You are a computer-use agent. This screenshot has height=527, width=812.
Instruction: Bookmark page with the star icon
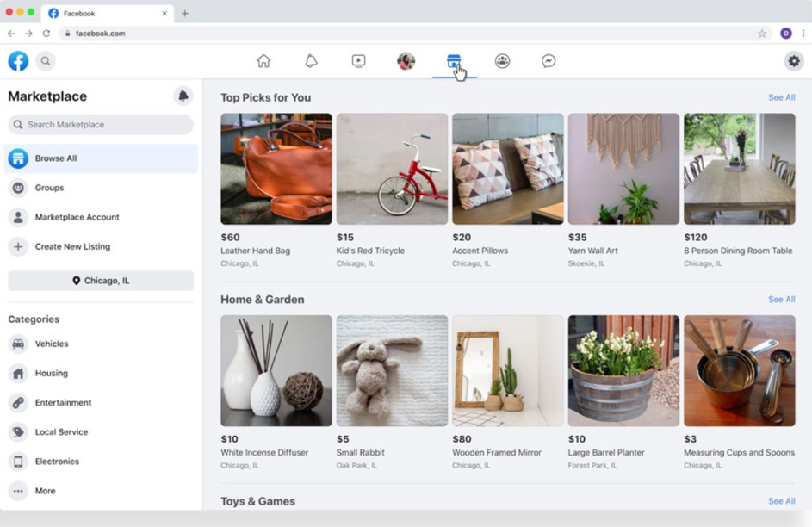pyautogui.click(x=762, y=34)
